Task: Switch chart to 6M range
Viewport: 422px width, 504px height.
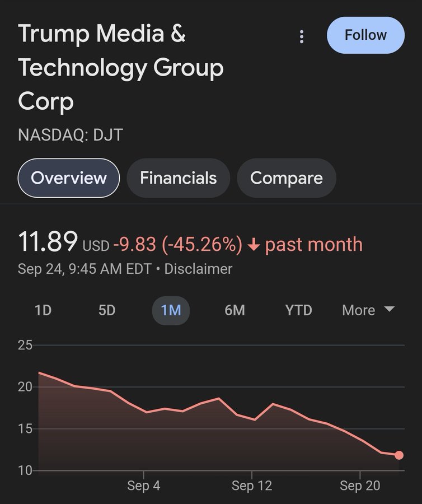Action: (x=235, y=310)
